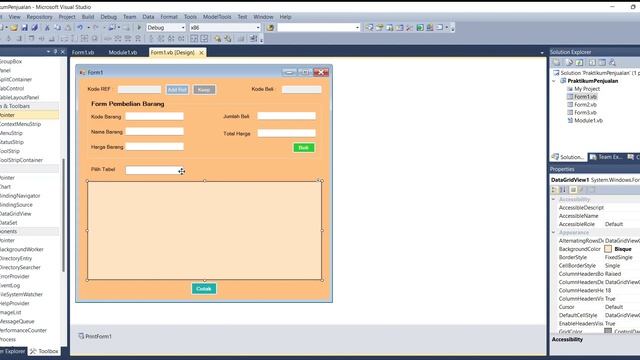The image size is (640, 360).
Task: Open the Debug menu
Action: pyautogui.click(x=109, y=17)
